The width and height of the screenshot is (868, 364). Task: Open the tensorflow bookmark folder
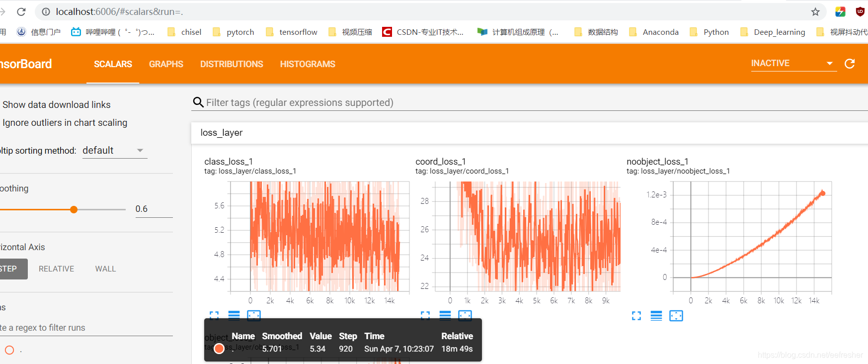[292, 32]
